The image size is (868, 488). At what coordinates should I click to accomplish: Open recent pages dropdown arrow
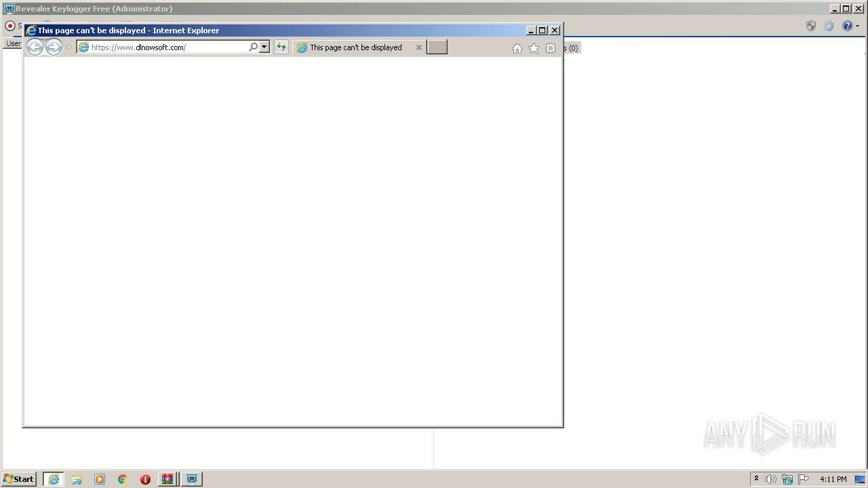click(68, 47)
